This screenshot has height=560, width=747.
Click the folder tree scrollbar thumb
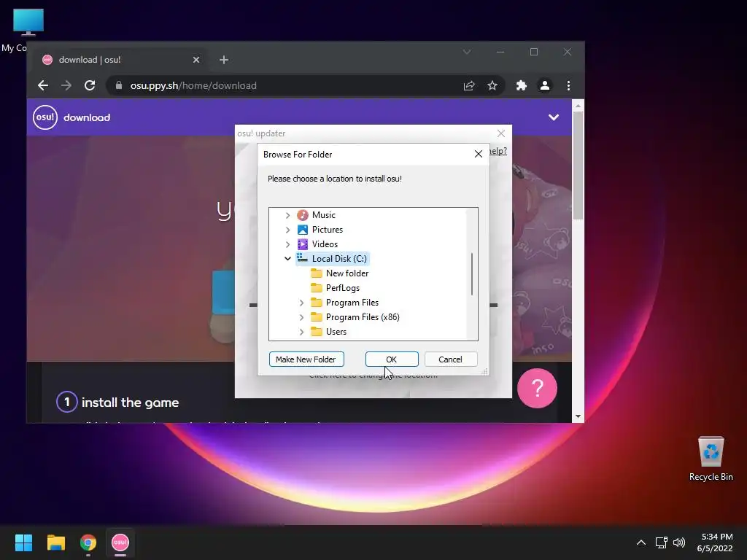click(472, 274)
